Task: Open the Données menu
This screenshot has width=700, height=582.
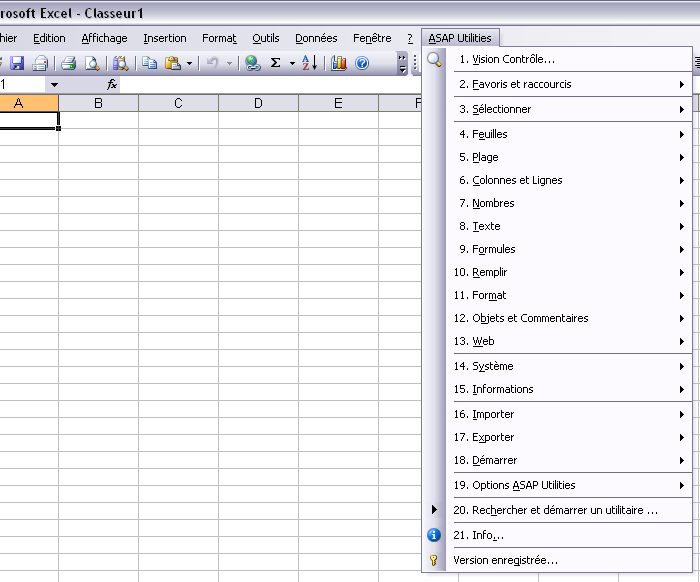Action: (316, 38)
